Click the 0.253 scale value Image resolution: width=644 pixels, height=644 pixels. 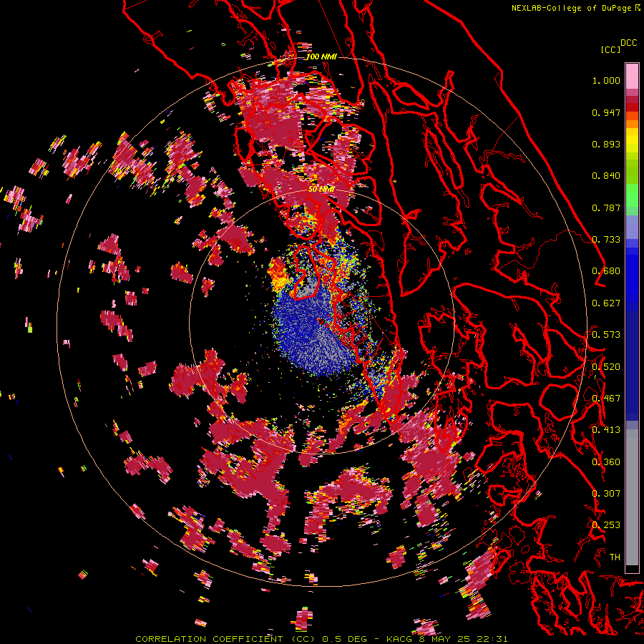pos(606,525)
